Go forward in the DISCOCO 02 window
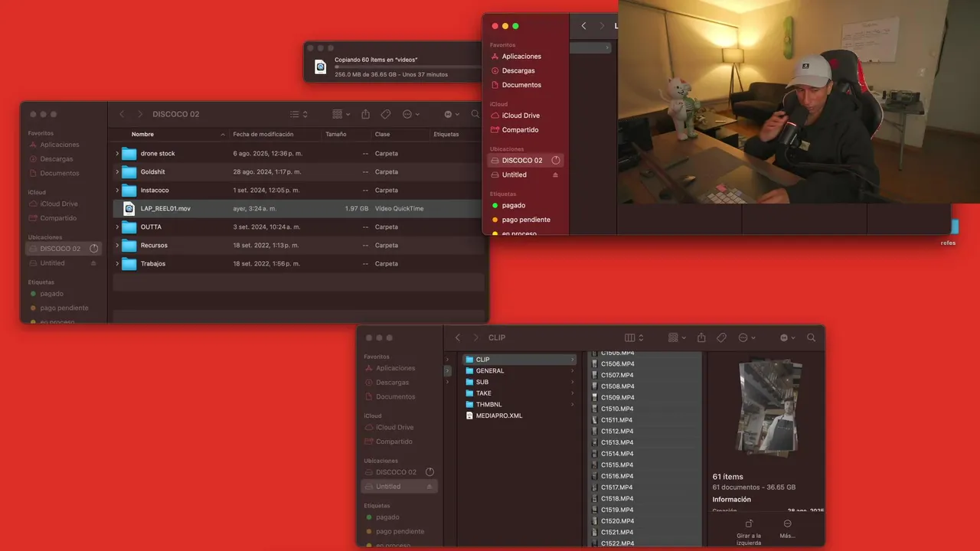980x551 pixels. click(140, 114)
